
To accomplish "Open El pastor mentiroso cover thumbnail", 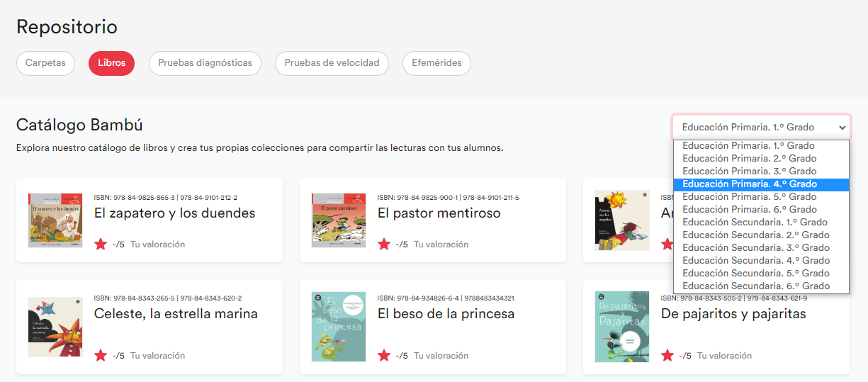I will [339, 220].
